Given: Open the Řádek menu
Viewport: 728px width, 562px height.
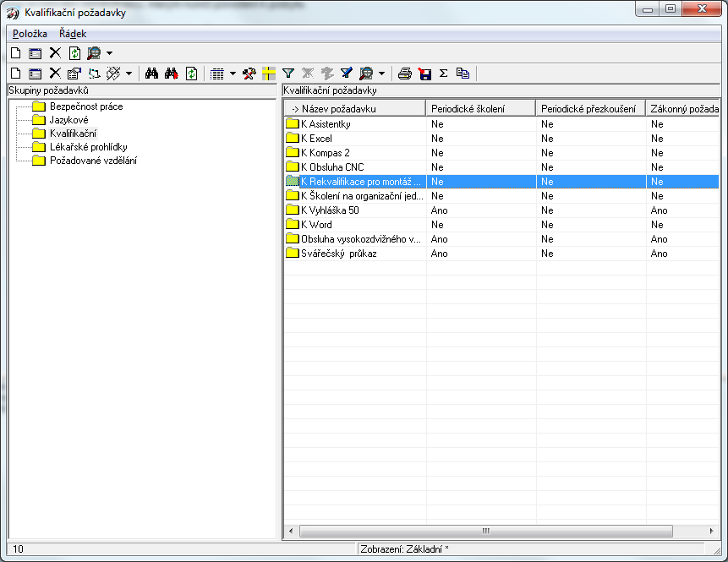Looking at the screenshot, I should pos(73,34).
